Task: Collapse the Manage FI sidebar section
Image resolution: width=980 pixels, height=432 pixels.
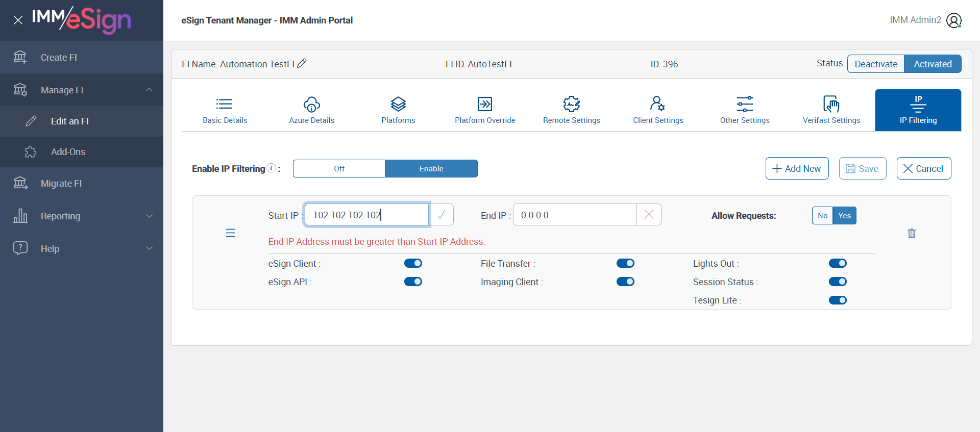Action: click(x=149, y=90)
